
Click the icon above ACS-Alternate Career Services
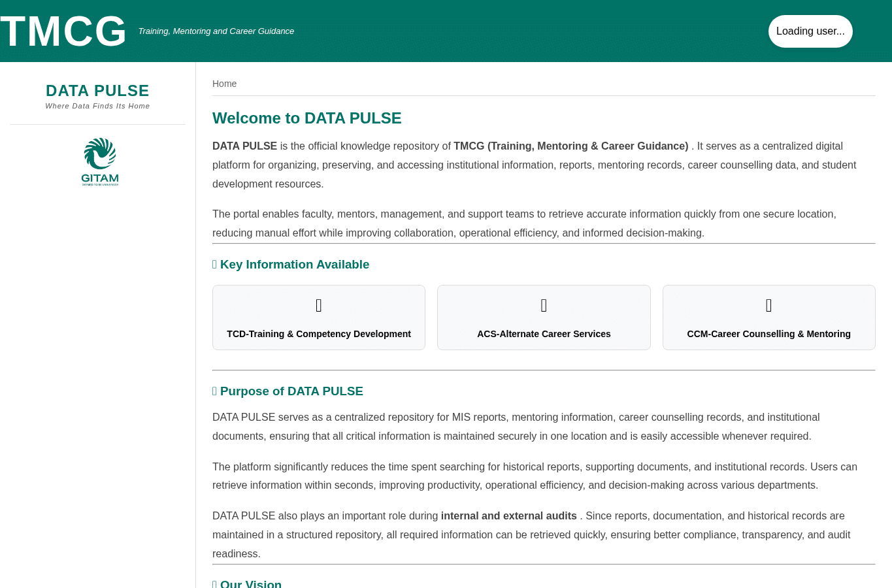[544, 305]
